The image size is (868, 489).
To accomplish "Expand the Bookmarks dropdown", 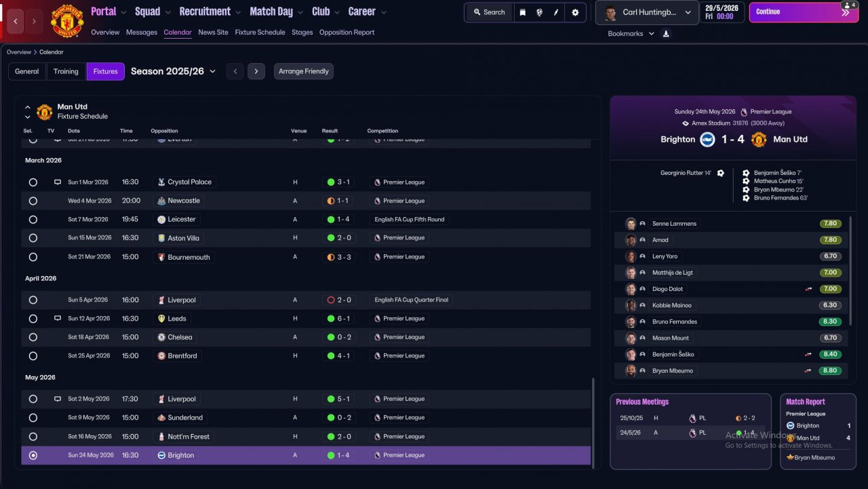I will (x=631, y=34).
